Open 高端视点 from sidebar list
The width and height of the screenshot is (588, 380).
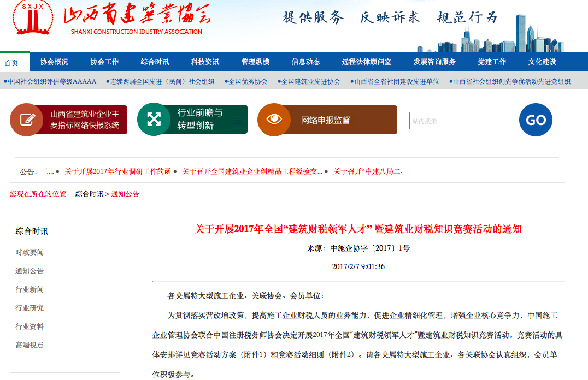30,345
